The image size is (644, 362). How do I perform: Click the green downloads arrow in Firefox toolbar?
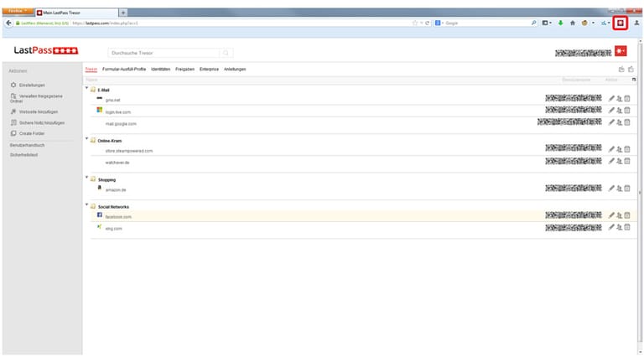point(560,23)
